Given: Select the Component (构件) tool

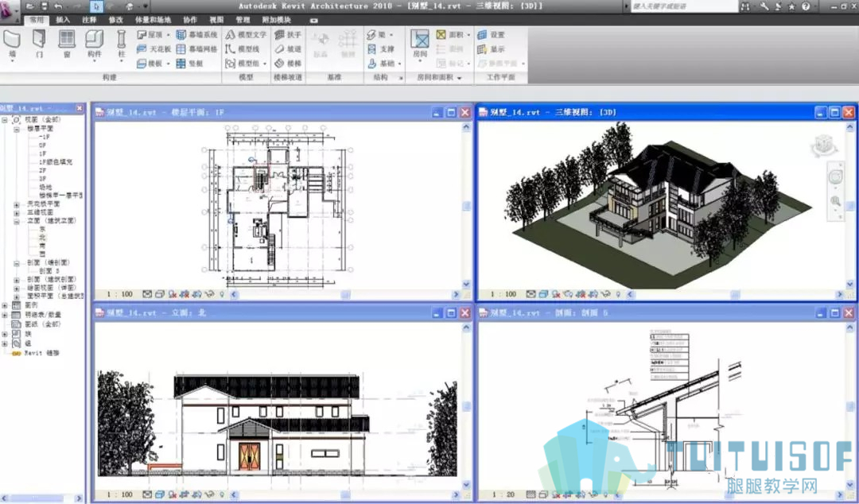Looking at the screenshot, I should (x=94, y=44).
